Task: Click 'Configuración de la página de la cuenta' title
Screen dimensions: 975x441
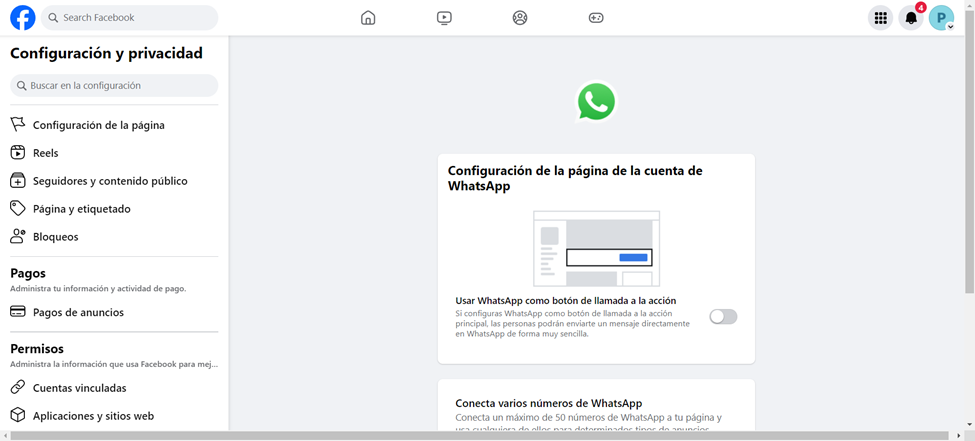Action: click(x=575, y=178)
